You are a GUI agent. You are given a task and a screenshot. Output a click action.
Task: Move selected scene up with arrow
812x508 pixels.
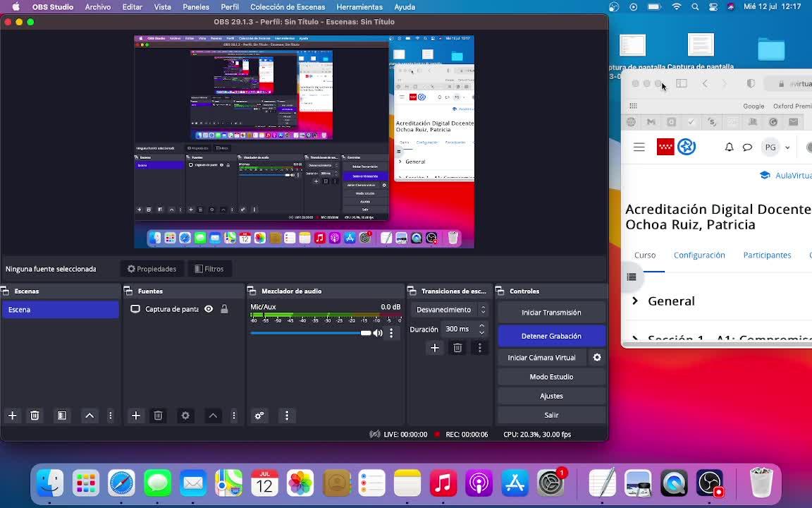90,416
